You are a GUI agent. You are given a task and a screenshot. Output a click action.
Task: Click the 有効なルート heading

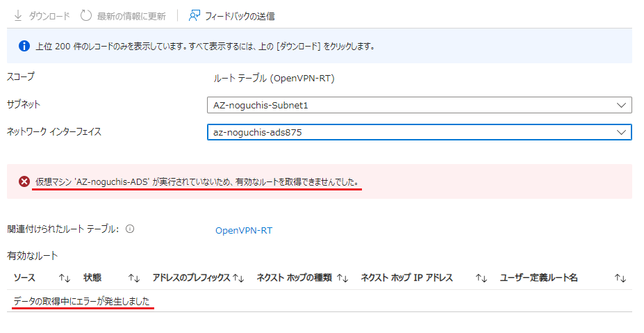click(x=33, y=256)
